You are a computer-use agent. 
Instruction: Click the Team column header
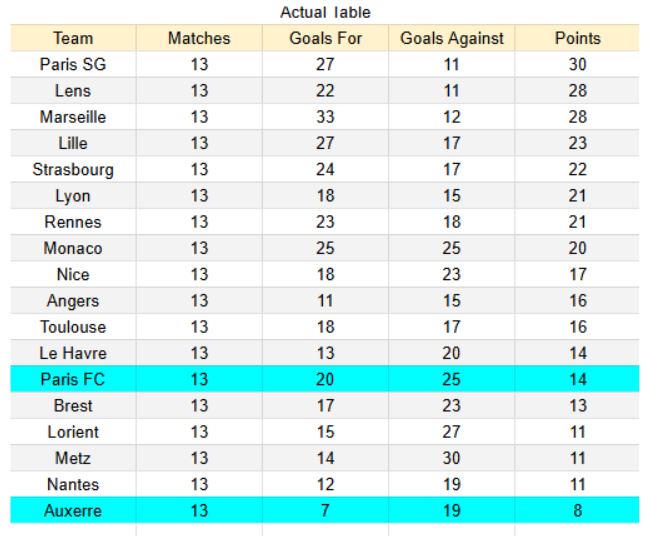73,39
